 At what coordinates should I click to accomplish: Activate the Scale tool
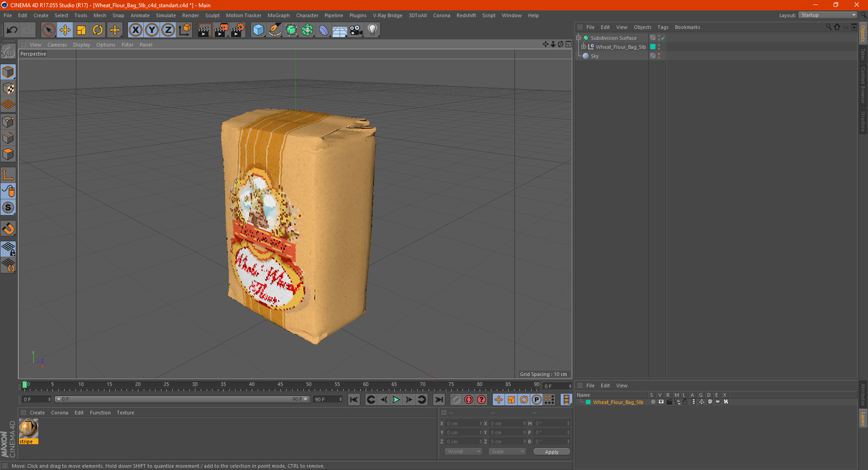click(81, 30)
